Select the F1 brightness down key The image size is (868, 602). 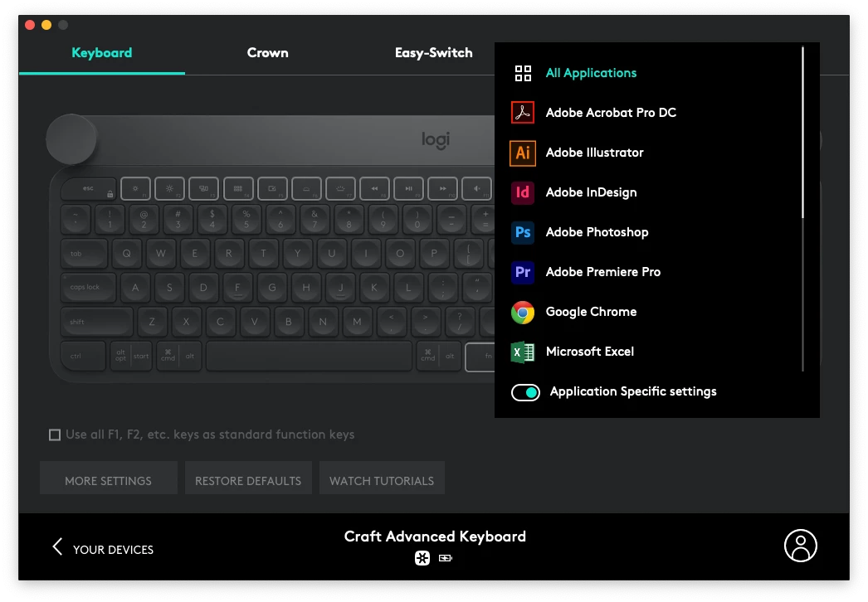[x=135, y=189]
